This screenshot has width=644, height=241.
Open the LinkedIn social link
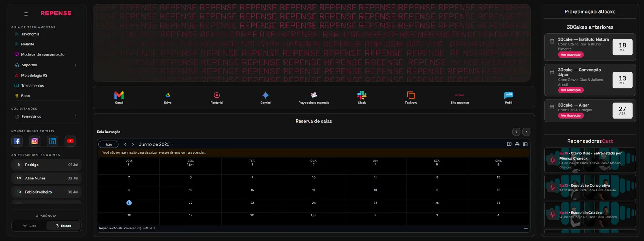coord(52,141)
